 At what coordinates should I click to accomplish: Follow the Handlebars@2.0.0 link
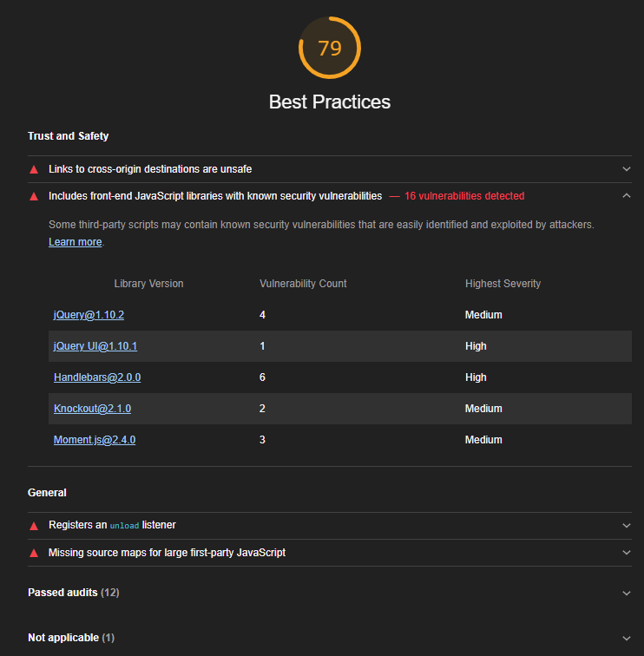(x=97, y=377)
